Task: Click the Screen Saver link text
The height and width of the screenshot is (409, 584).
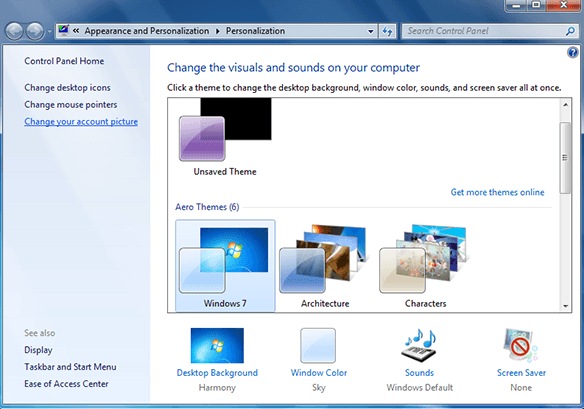Action: [x=521, y=373]
